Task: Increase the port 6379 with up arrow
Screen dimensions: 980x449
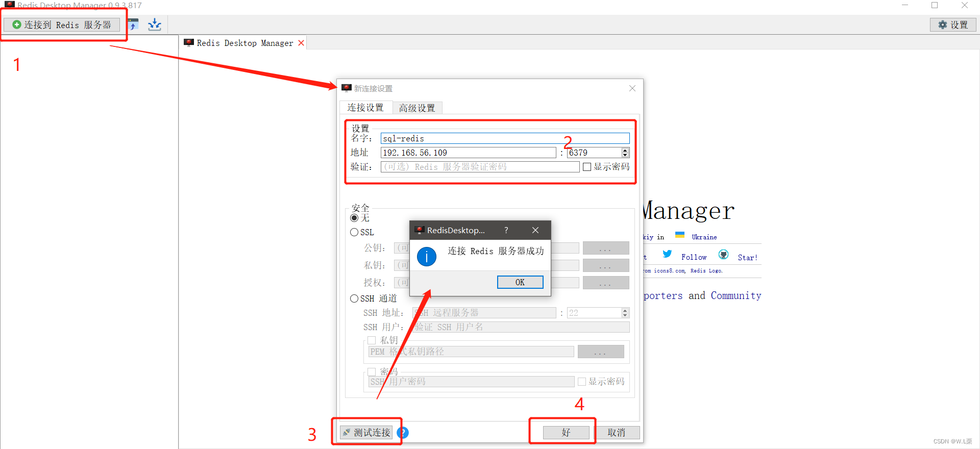Action: (x=625, y=150)
